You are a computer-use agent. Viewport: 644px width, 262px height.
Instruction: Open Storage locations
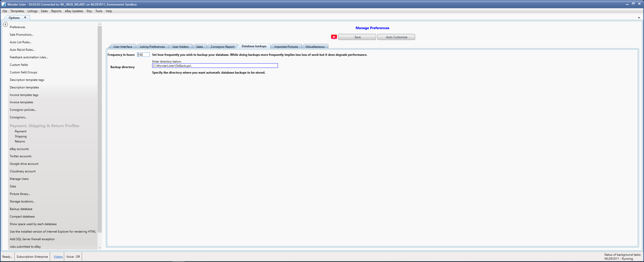point(22,201)
